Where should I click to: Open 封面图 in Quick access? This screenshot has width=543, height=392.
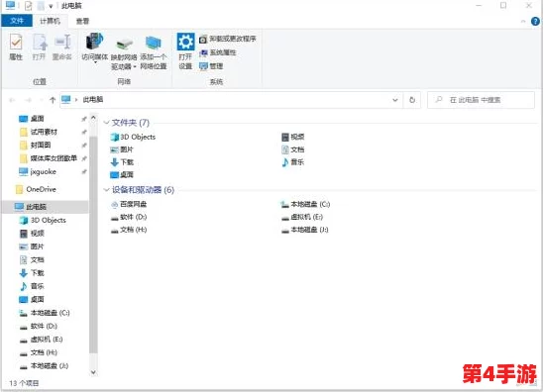35,145
